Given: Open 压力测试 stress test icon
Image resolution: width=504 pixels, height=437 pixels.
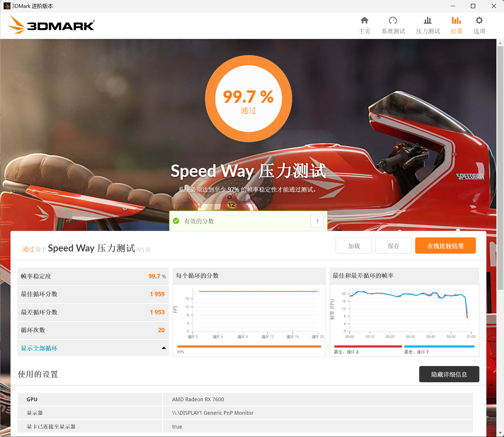Looking at the screenshot, I should click(428, 20).
